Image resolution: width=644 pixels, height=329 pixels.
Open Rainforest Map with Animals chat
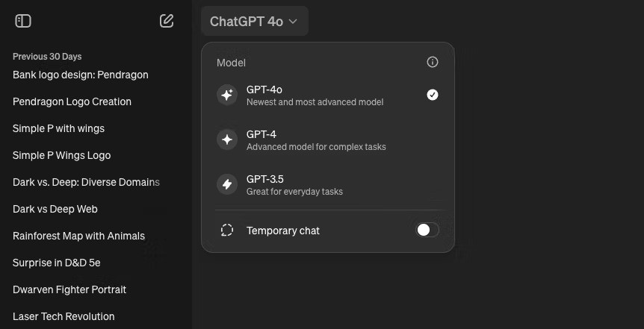tap(78, 236)
